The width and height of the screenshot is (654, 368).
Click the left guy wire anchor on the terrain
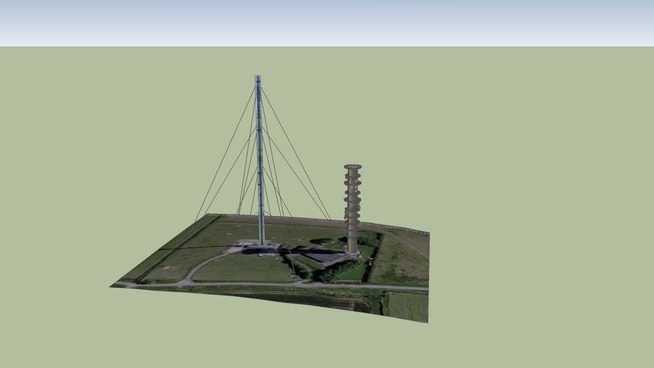tap(196, 220)
